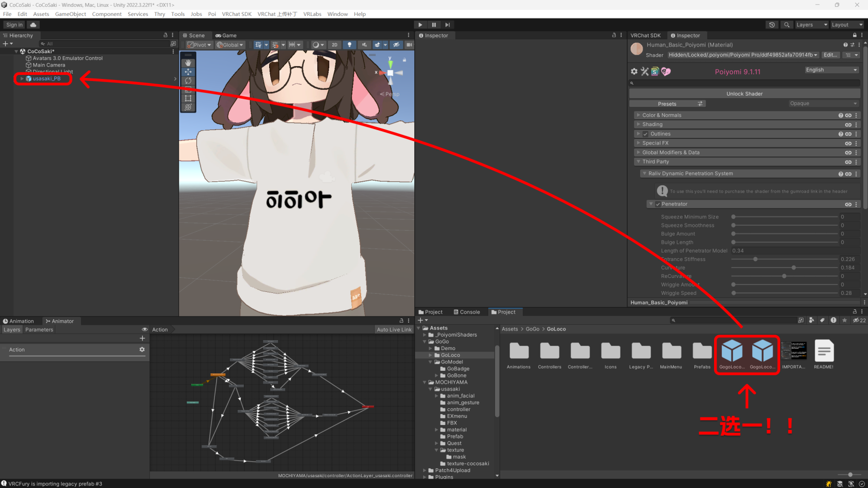Select the Rect tool in Scene toolbar
The image size is (868, 488).
click(188, 98)
